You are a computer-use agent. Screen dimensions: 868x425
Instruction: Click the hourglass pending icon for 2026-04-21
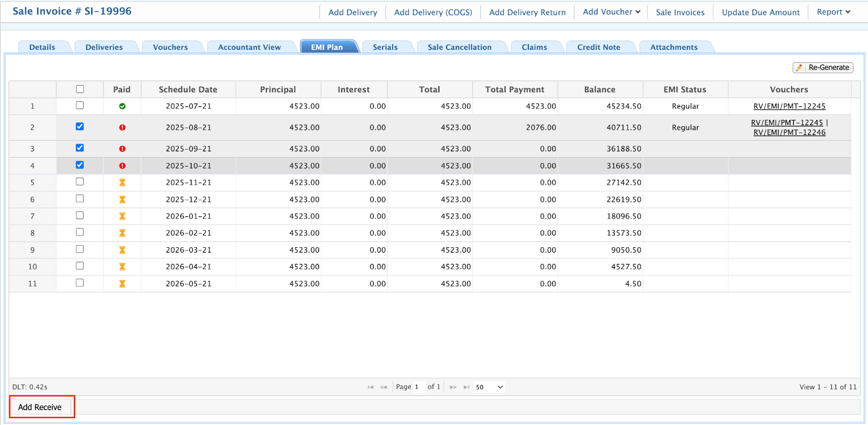click(x=122, y=267)
